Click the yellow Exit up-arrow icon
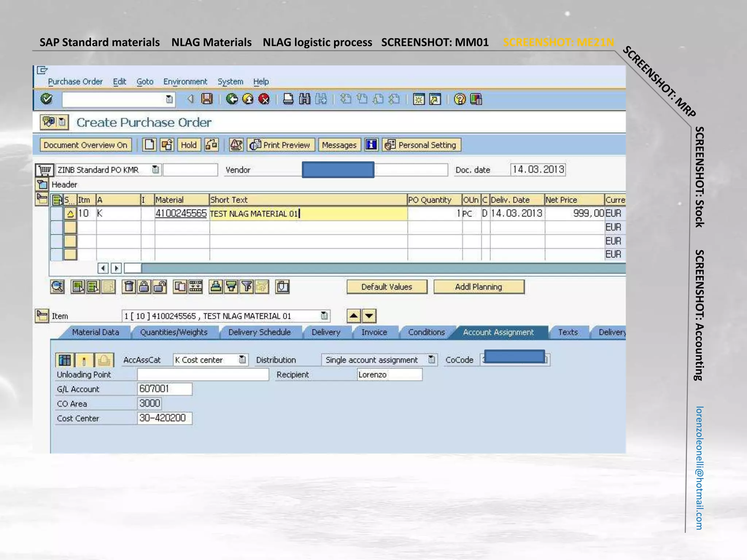The height and width of the screenshot is (560, 747). [x=248, y=99]
